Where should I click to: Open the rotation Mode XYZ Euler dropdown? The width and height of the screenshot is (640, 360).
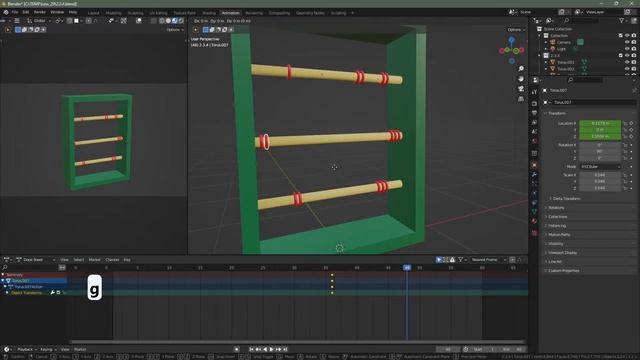point(600,167)
